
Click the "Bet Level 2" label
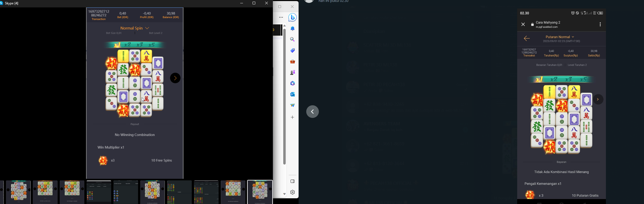tap(156, 33)
